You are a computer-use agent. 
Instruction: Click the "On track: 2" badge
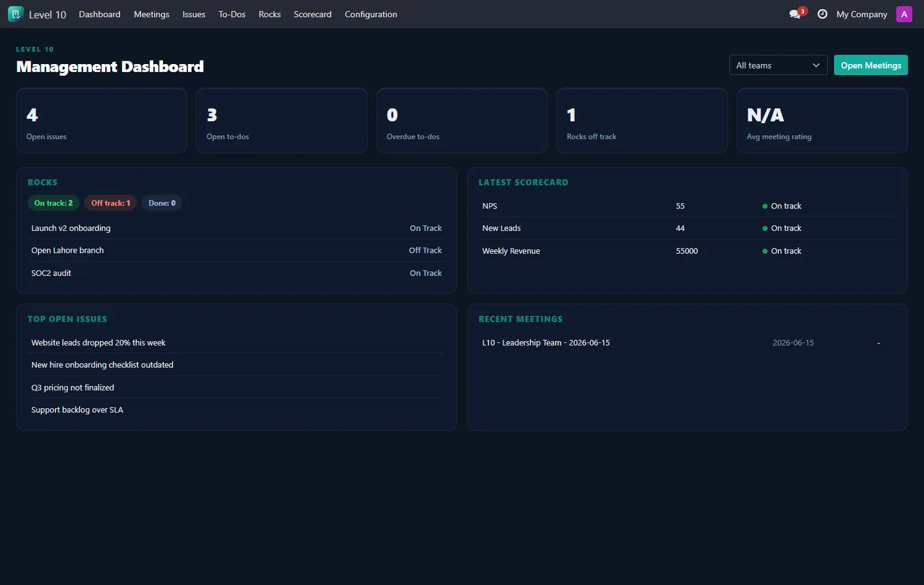53,203
